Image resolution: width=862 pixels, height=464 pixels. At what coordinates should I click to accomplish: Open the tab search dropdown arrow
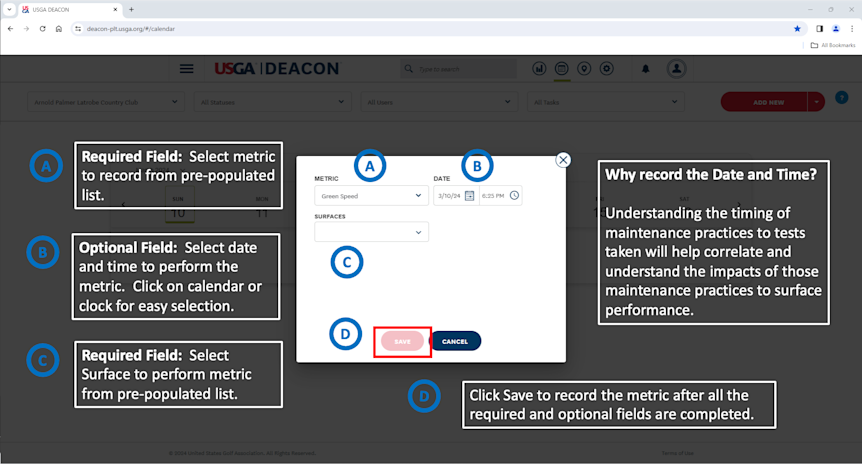9,9
